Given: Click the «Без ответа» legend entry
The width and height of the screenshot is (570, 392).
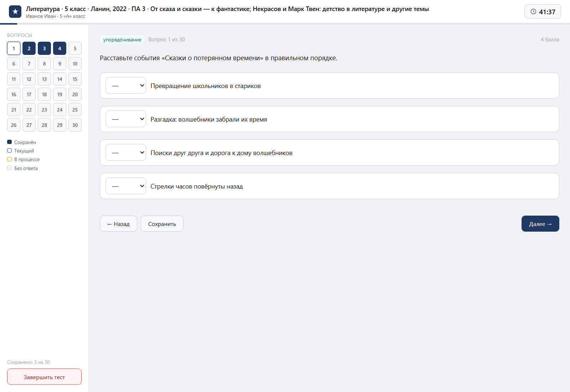Looking at the screenshot, I should click(x=22, y=168).
